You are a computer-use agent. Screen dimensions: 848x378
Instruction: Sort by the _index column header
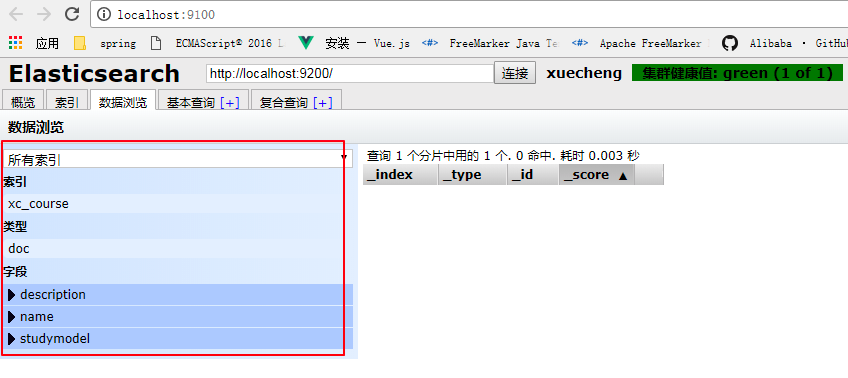(400, 175)
